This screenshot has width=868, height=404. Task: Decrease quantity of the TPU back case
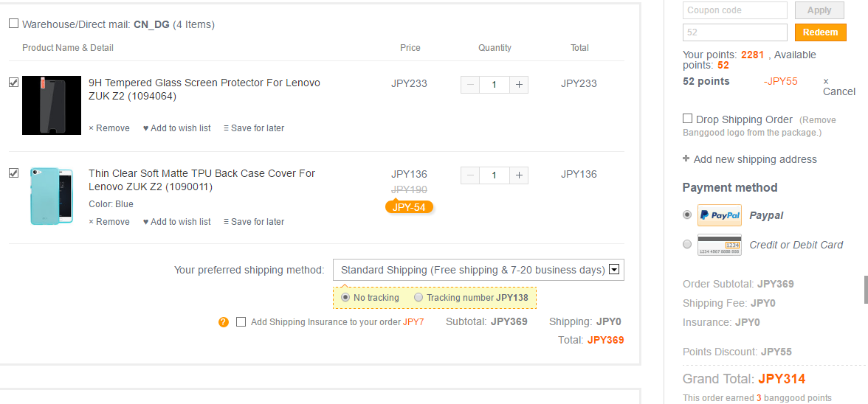pyautogui.click(x=470, y=175)
